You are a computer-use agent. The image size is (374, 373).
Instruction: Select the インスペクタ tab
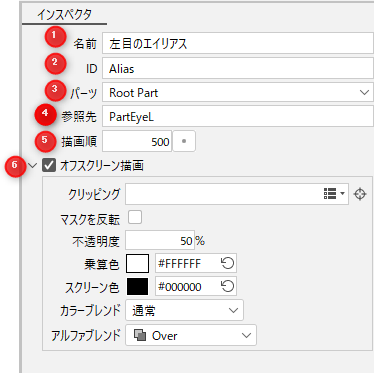point(64,15)
